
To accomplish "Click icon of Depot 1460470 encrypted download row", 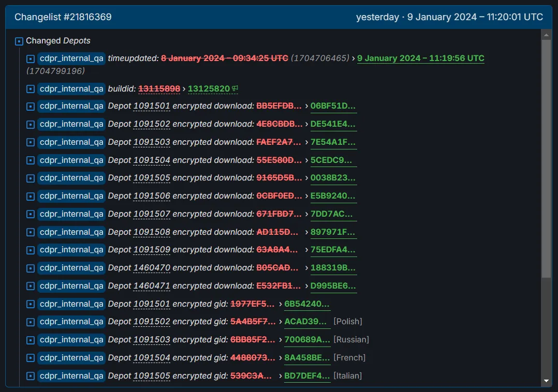I will [31, 268].
